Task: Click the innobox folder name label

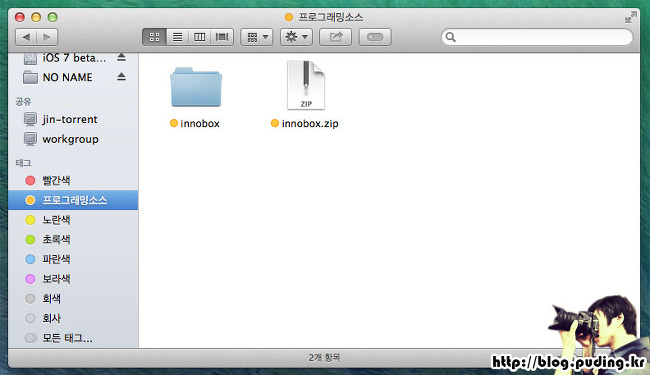Action: [200, 123]
